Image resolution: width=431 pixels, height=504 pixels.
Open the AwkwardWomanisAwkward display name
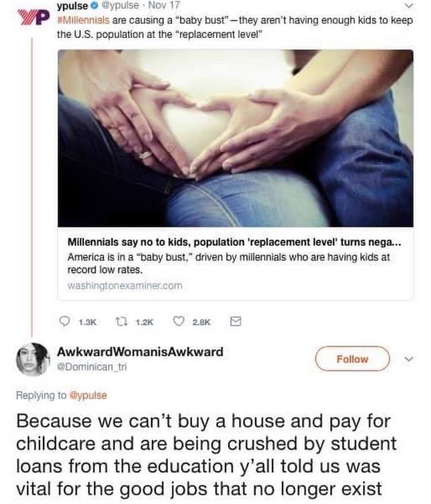(140, 352)
